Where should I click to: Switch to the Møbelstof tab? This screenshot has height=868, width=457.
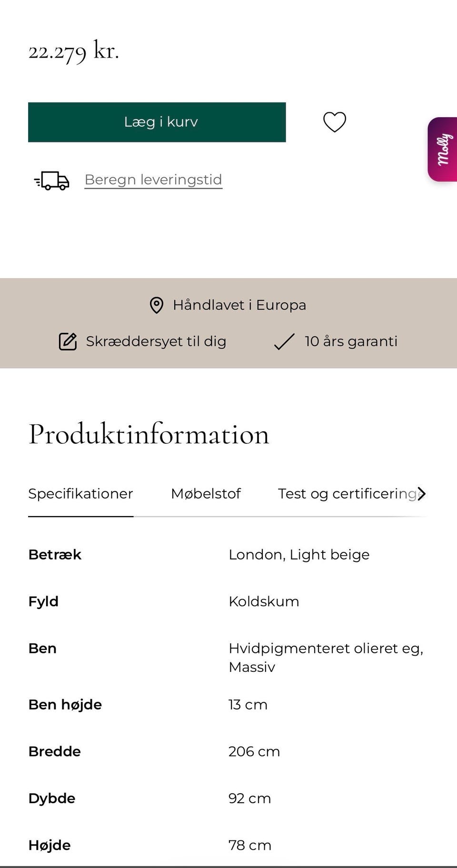click(x=206, y=494)
